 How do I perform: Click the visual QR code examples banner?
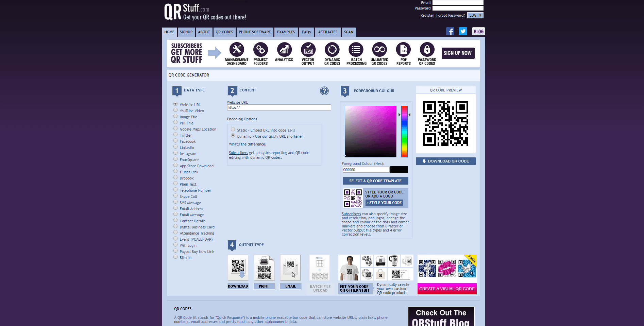click(447, 269)
